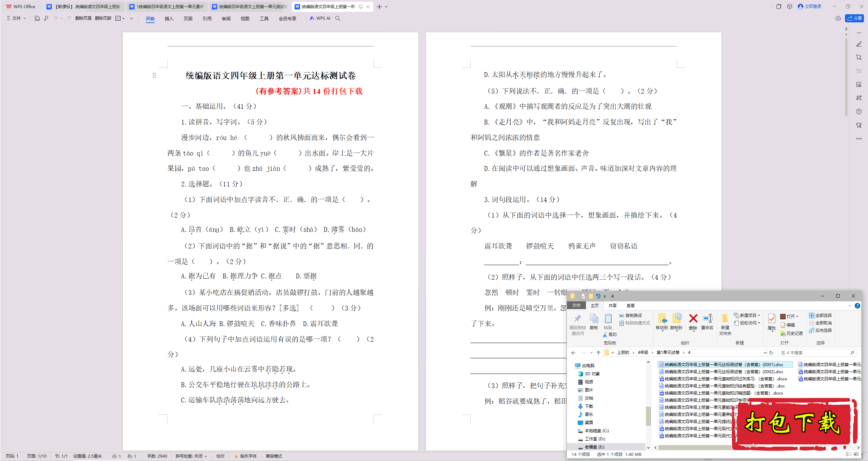The width and height of the screenshot is (868, 461).
Task: Click Invert Selection (反向选择) in Explorer
Action: click(820, 330)
